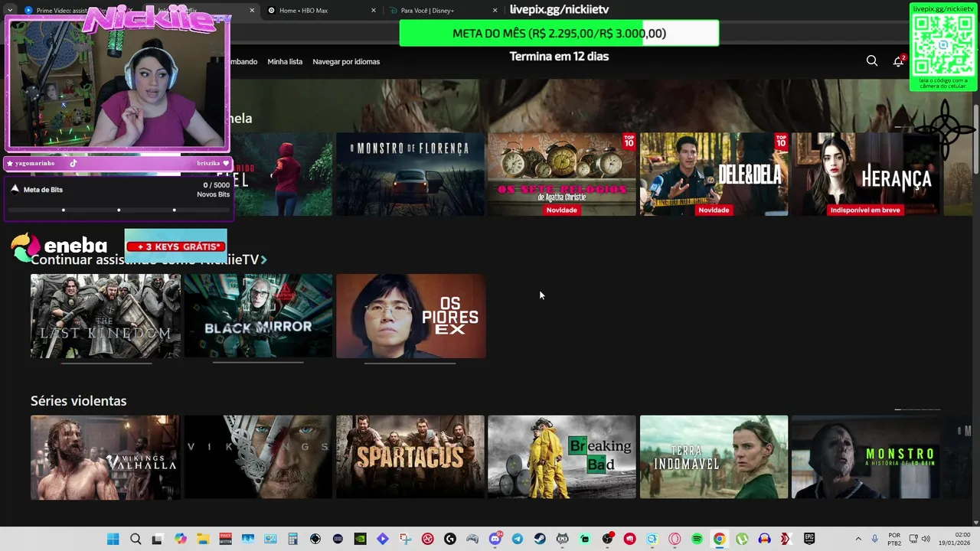Open the Netflix notifications bell
This screenshot has height=551, width=980.
[898, 61]
